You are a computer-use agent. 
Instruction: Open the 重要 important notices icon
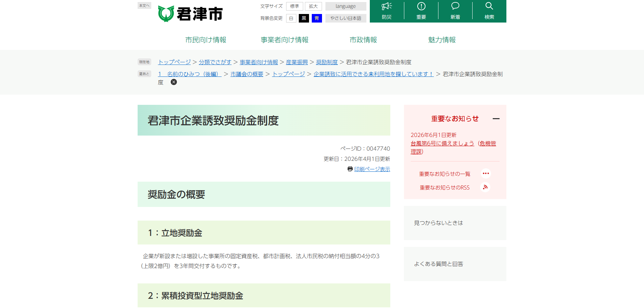(x=421, y=11)
